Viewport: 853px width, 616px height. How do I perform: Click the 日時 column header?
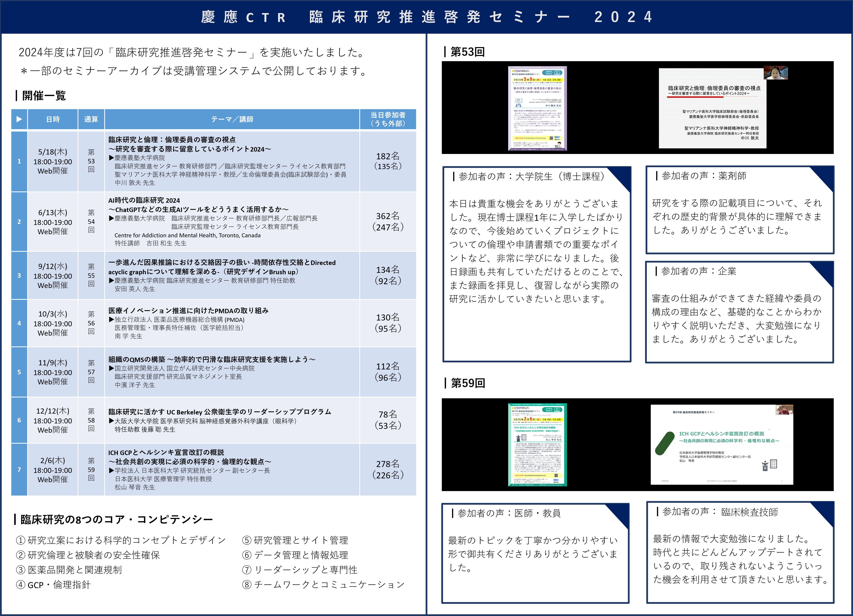53,119
